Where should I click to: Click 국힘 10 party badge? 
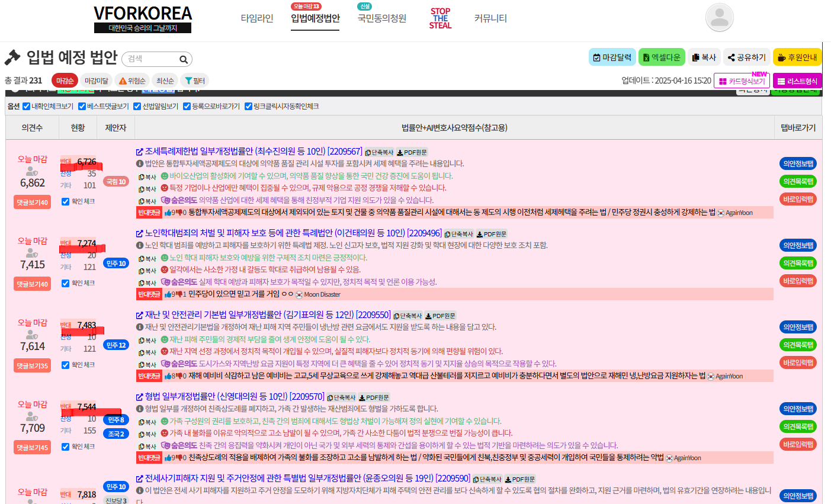(115, 182)
